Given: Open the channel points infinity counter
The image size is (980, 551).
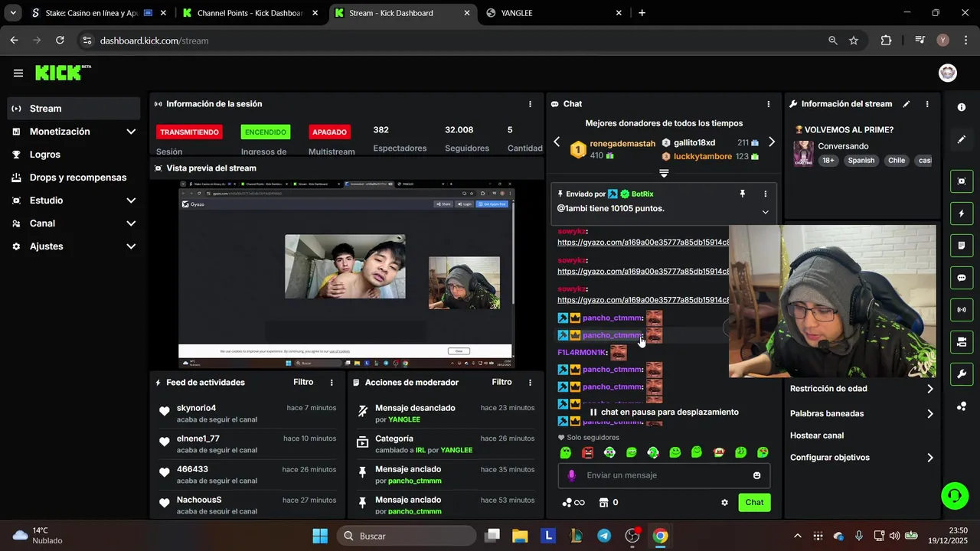Looking at the screenshot, I should coord(573,503).
